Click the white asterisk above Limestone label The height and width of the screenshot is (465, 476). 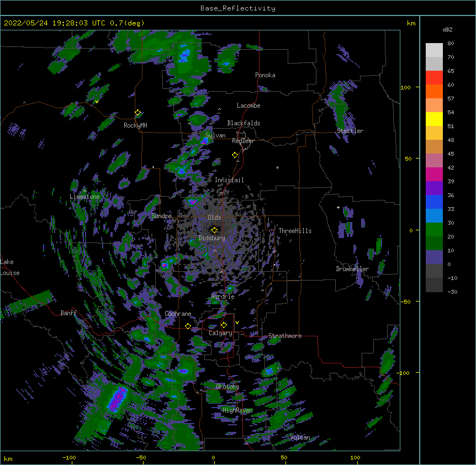[x=84, y=191]
